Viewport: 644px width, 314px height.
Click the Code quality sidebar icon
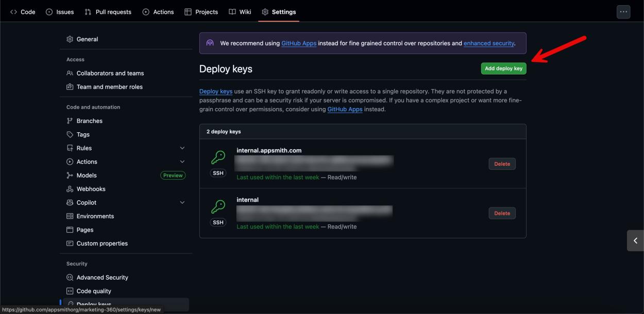pos(70,291)
